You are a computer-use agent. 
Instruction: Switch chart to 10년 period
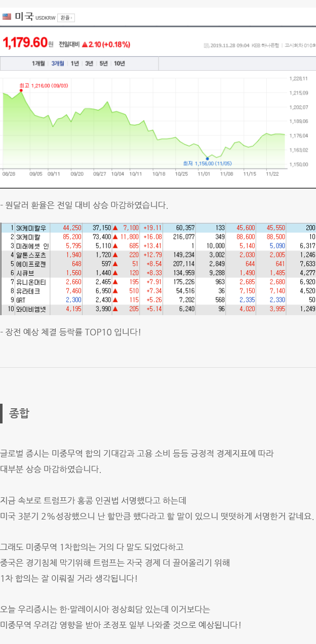coord(120,63)
